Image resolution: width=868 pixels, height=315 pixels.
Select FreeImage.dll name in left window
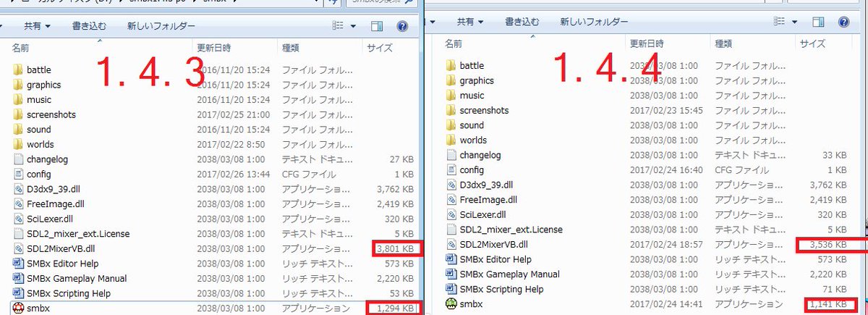(54, 204)
